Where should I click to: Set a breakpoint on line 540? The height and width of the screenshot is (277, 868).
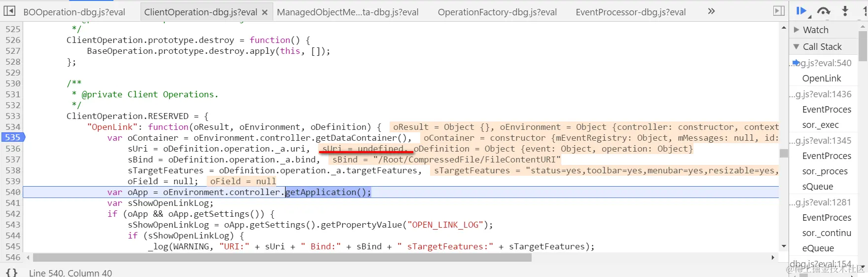tap(13, 192)
